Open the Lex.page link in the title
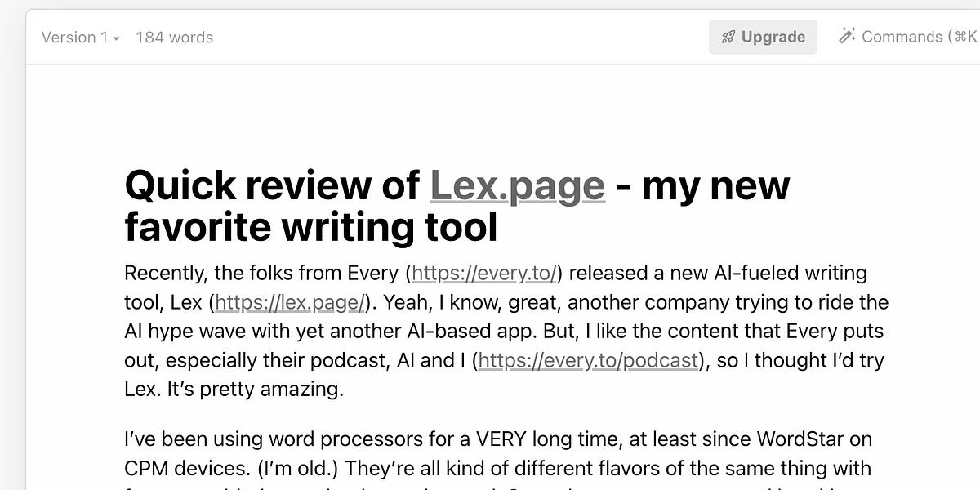The height and width of the screenshot is (490, 980). pos(516,186)
